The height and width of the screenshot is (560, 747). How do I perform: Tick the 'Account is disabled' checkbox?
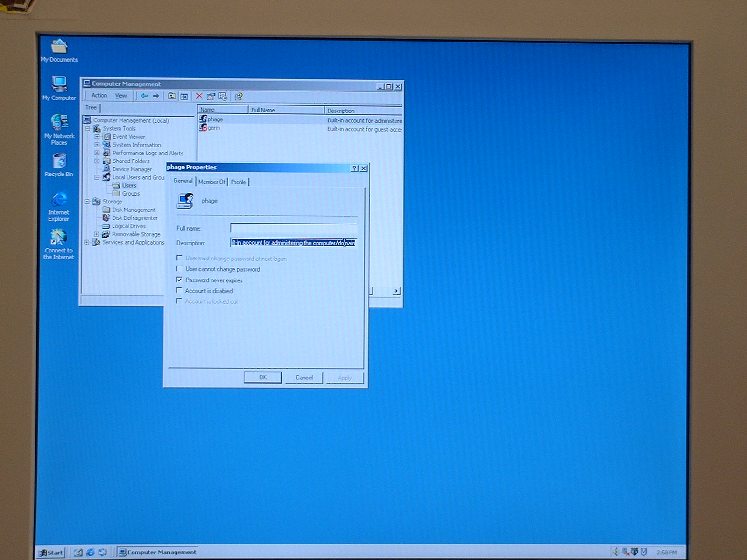pyautogui.click(x=179, y=290)
